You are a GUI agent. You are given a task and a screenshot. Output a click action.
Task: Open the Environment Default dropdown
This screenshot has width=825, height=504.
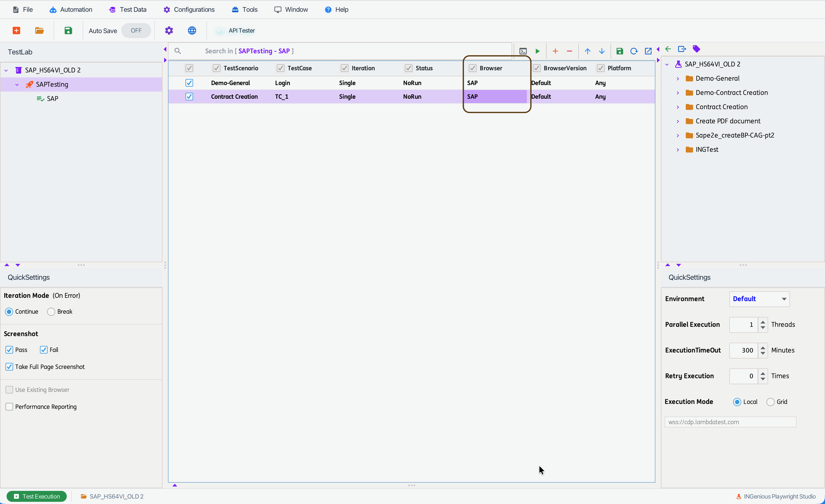759,299
